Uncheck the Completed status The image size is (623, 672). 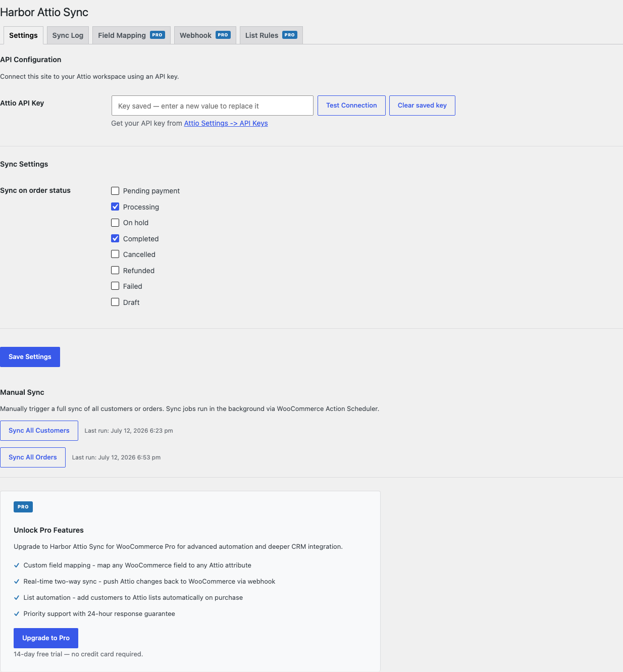point(115,238)
